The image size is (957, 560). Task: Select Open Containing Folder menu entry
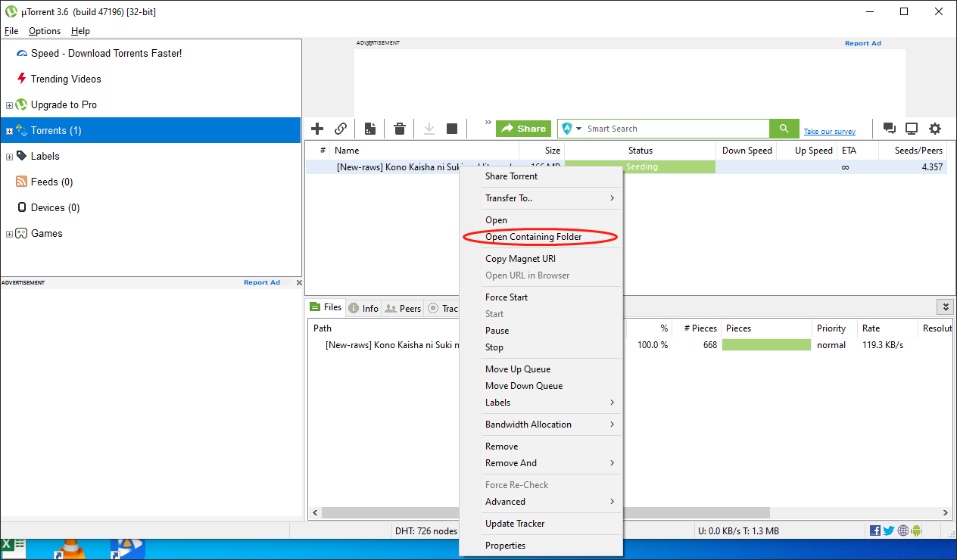click(541, 237)
